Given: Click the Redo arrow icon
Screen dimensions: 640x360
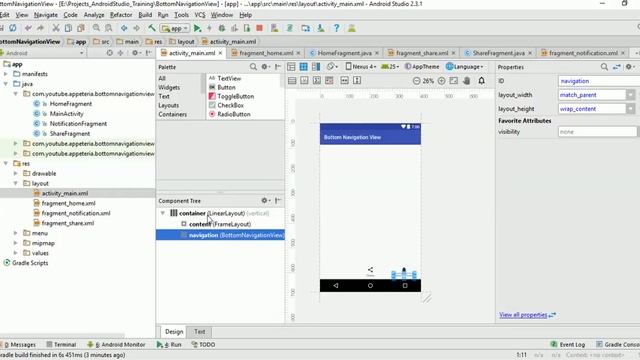Looking at the screenshot, I should pos(40,28).
